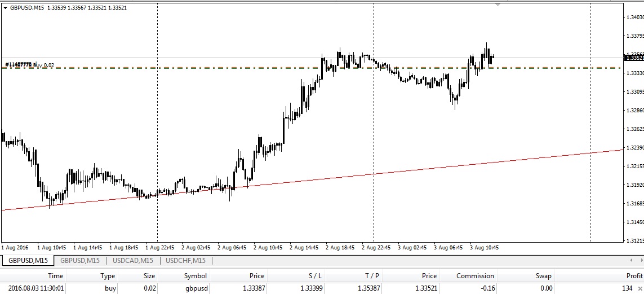Sort orders by the Time column header
644x294 pixels.
tap(55, 276)
